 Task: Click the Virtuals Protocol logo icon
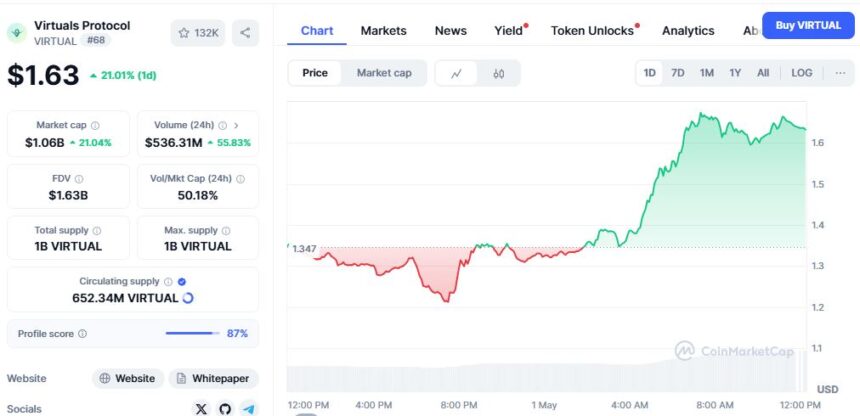(17, 33)
